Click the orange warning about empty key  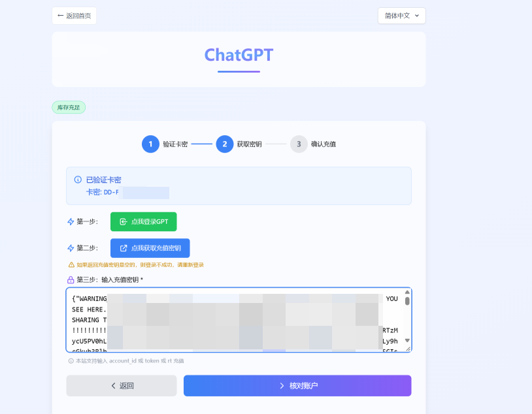pyautogui.click(x=140, y=265)
